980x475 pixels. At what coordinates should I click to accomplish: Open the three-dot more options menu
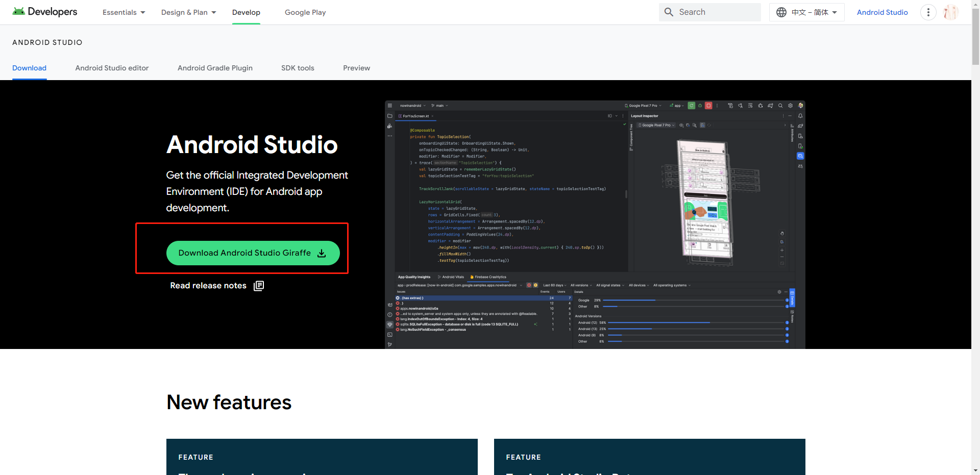click(928, 12)
